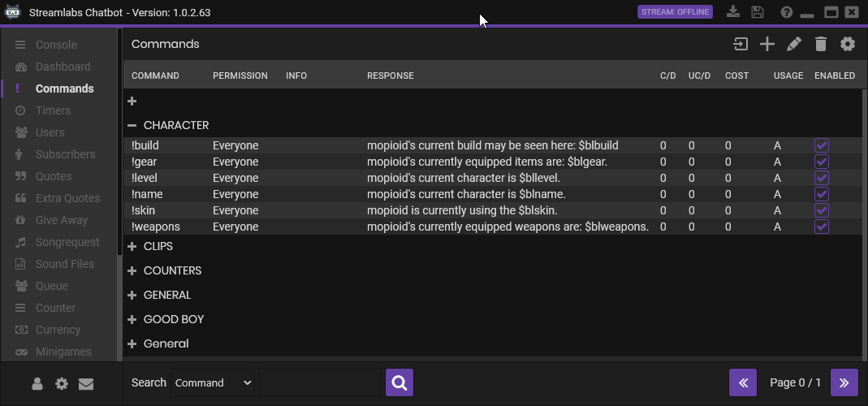868x406 pixels.
Task: Collapse the CHARACTER command group
Action: [x=132, y=125]
